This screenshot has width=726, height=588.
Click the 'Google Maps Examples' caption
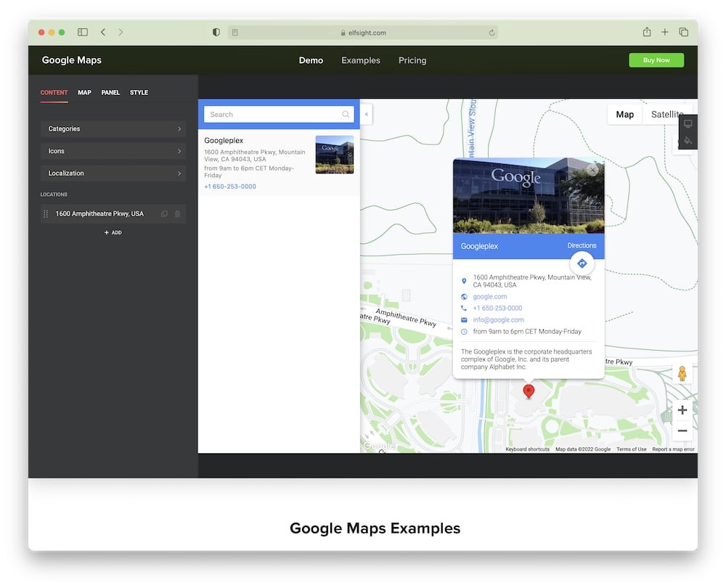click(x=375, y=528)
